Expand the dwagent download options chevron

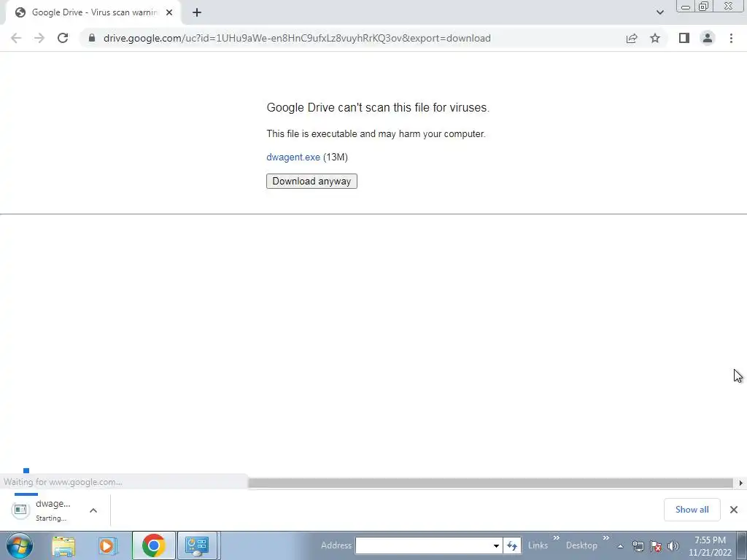coord(93,510)
